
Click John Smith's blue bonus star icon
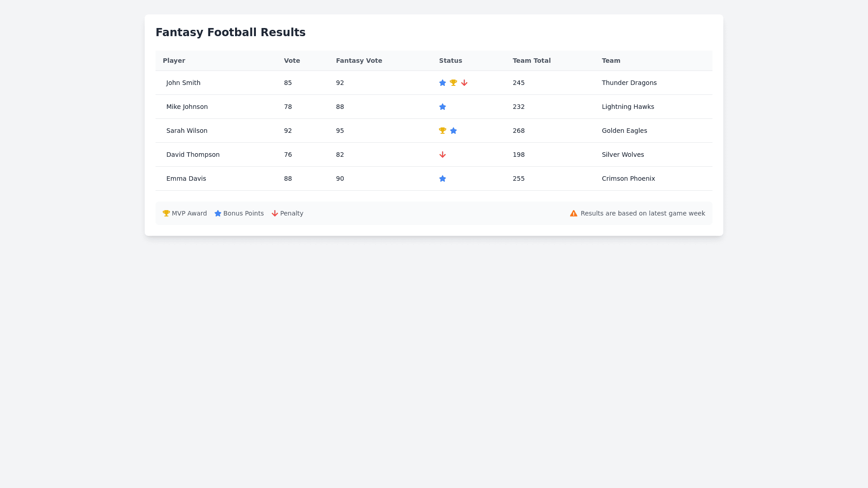(443, 83)
